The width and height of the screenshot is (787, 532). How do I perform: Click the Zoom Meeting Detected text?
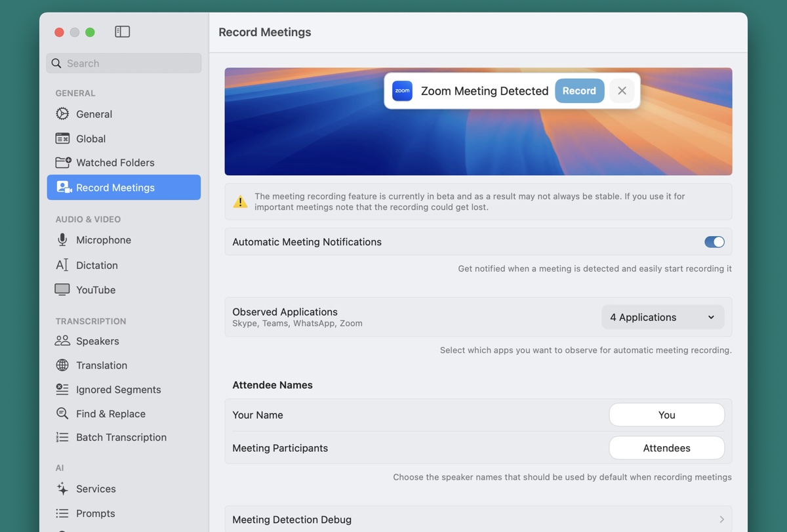[x=485, y=91]
